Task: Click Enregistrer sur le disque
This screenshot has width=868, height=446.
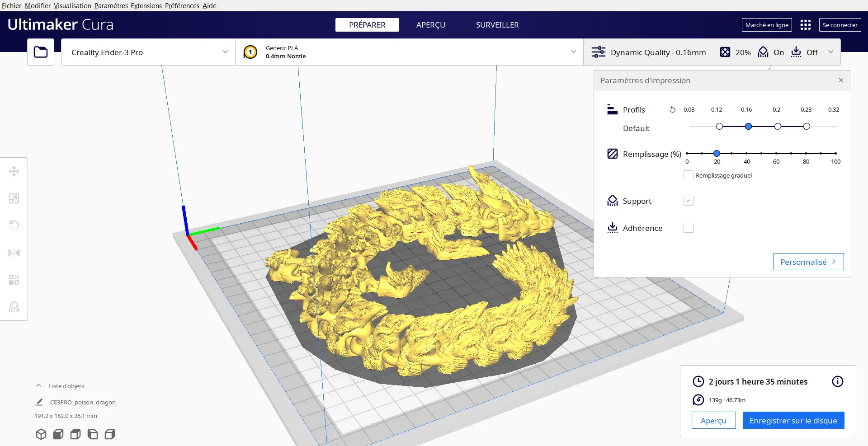Action: pyautogui.click(x=793, y=420)
